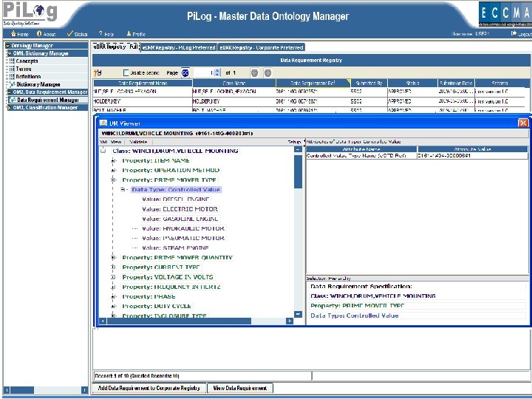Sort by Class Name column header
This screenshot has height=399, width=532.
[234, 83]
